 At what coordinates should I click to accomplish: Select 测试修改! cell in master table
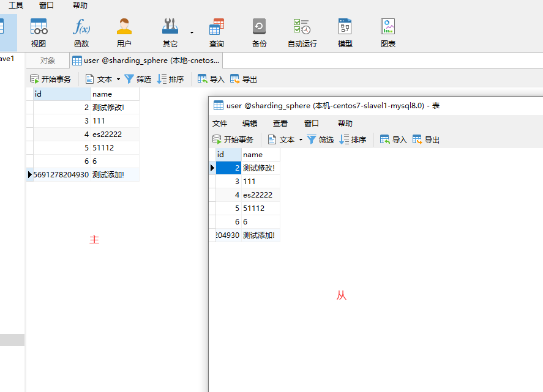(x=115, y=108)
